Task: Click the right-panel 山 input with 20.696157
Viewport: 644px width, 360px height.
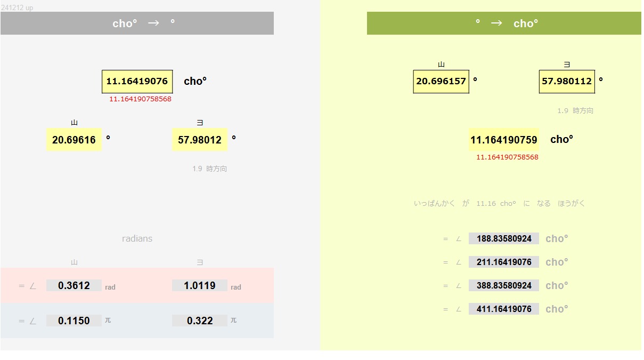Action: [441, 82]
